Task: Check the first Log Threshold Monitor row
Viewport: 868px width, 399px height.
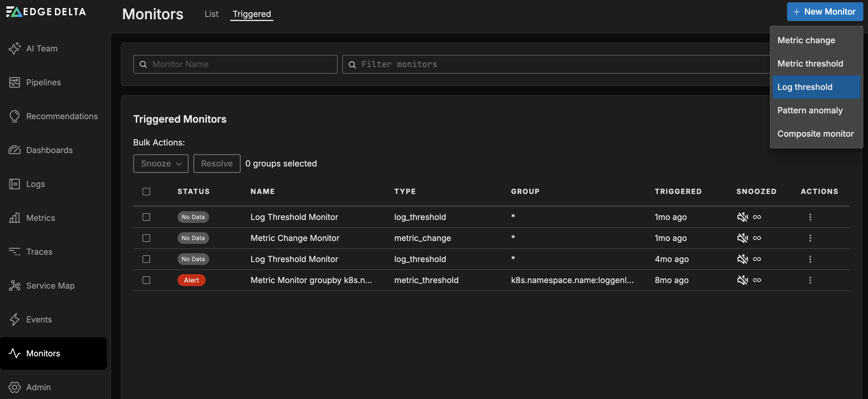Action: pos(146,217)
